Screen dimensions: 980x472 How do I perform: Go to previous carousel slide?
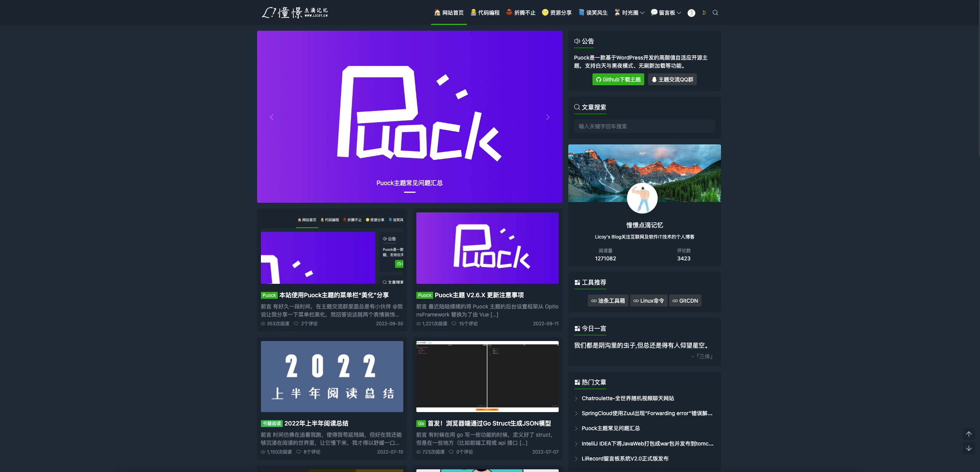(x=272, y=117)
